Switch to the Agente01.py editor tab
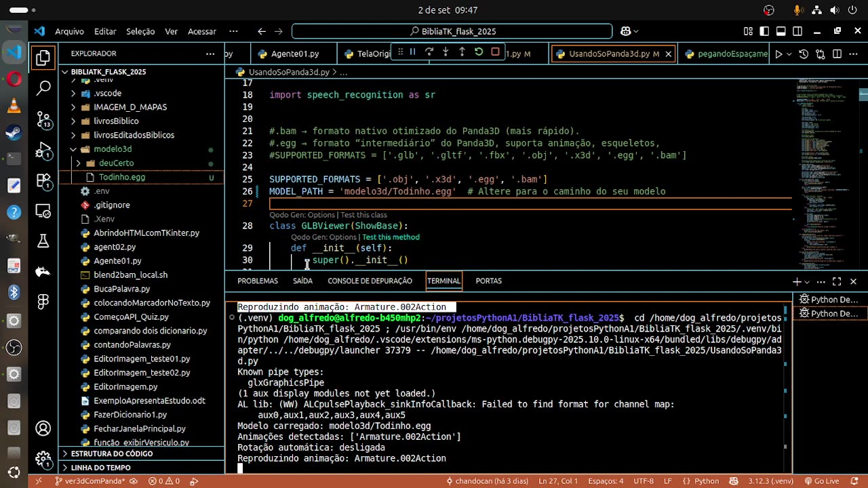Viewport: 868px width, 488px height. (x=294, y=54)
